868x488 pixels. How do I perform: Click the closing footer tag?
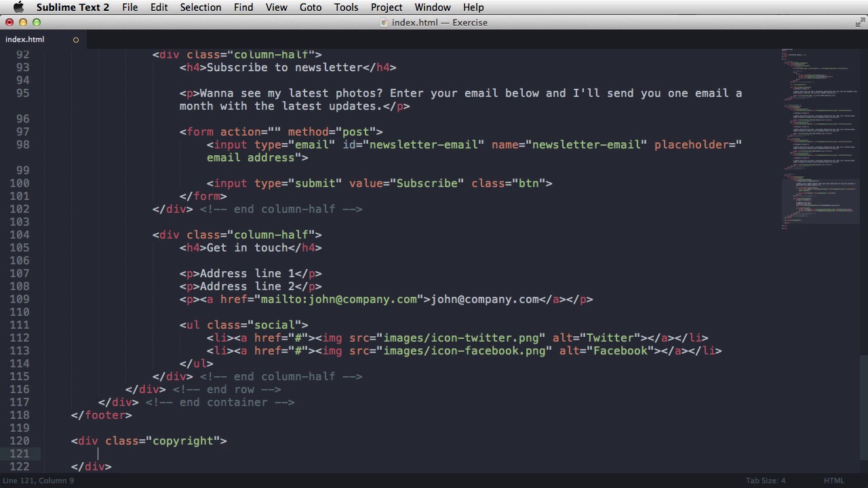[x=102, y=415]
